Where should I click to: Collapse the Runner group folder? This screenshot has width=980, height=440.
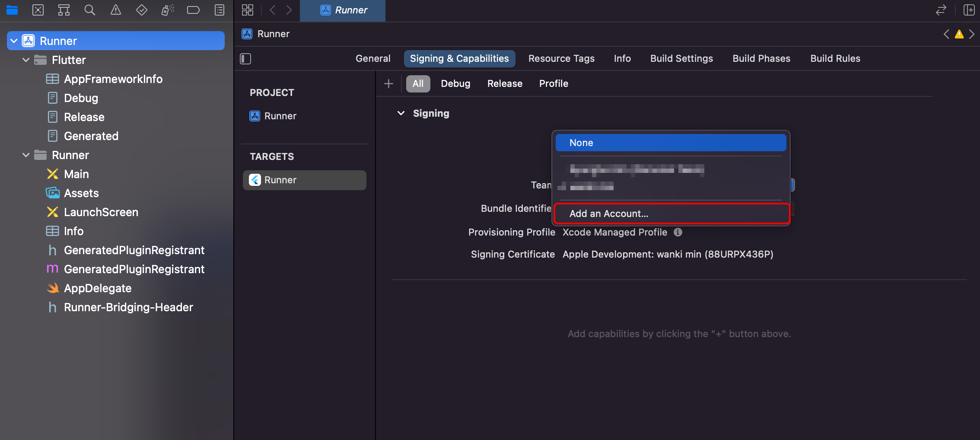pos(26,155)
